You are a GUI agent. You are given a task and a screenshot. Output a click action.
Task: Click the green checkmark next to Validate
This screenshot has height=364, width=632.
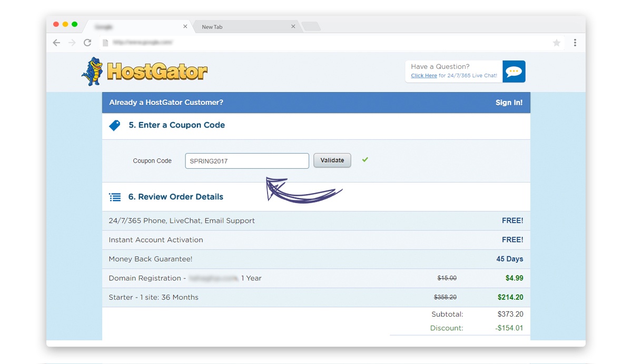(x=365, y=159)
